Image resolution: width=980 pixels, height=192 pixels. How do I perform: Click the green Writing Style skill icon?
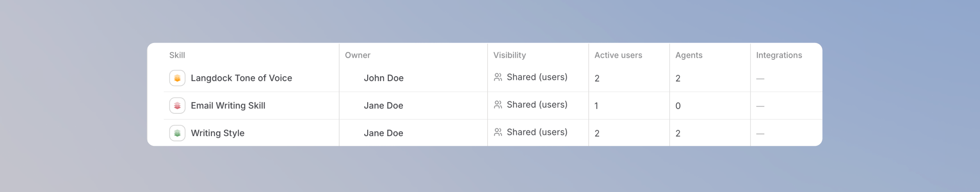click(177, 133)
